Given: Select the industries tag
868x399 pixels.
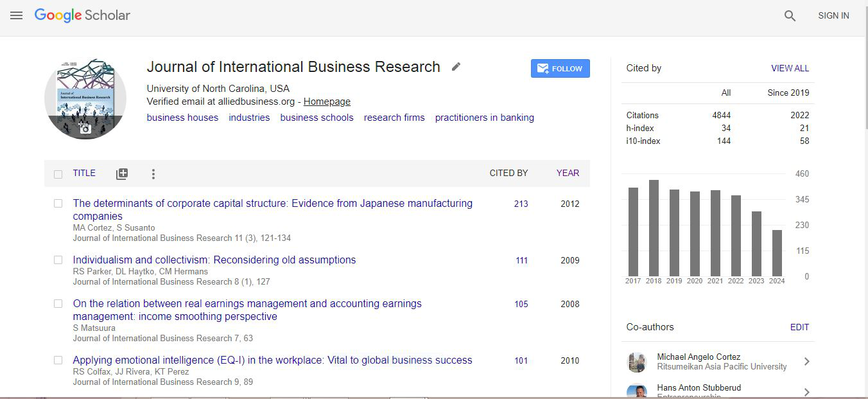Looking at the screenshot, I should click(x=249, y=118).
